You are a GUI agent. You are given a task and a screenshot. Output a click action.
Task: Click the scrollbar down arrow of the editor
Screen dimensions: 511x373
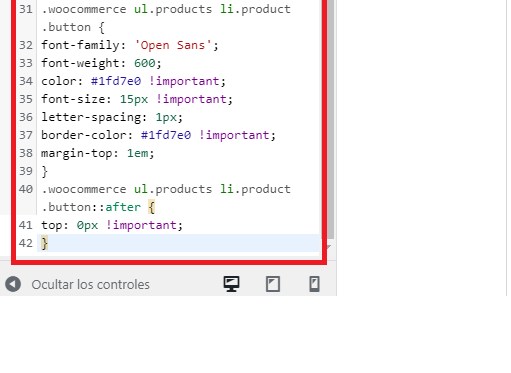click(329, 247)
